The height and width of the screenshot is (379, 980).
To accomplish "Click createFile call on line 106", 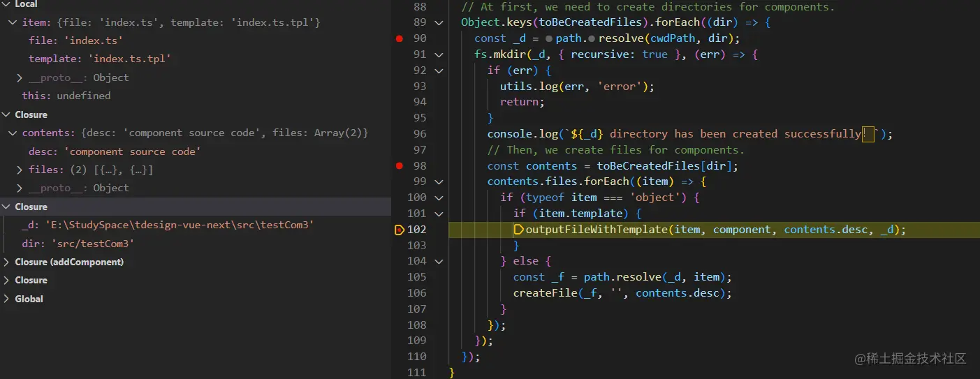I will pos(545,293).
